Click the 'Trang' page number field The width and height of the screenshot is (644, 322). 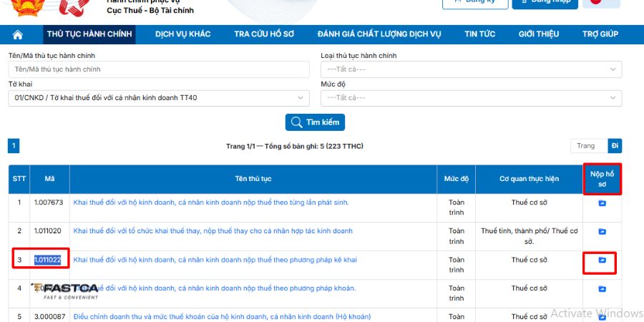588,146
